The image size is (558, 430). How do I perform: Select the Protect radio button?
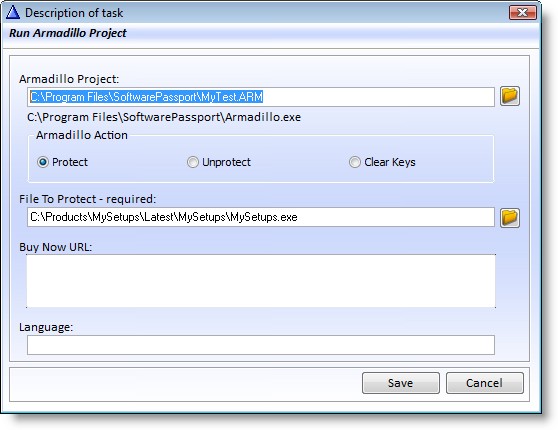point(43,162)
